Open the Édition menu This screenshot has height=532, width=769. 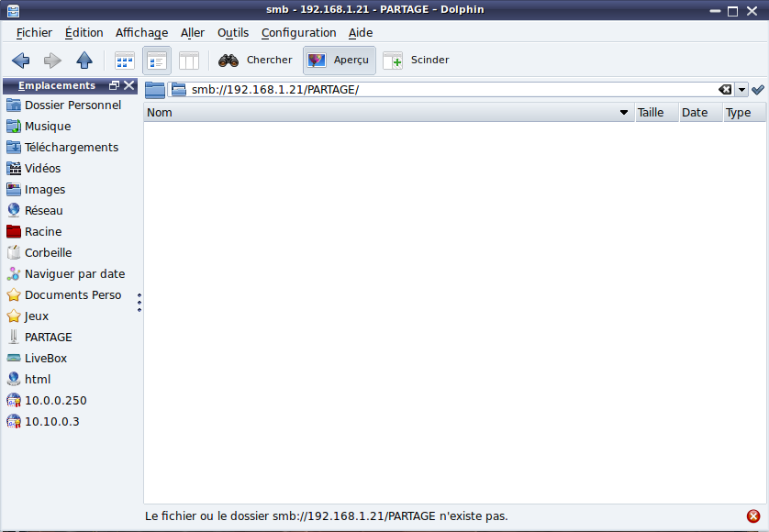(x=84, y=33)
